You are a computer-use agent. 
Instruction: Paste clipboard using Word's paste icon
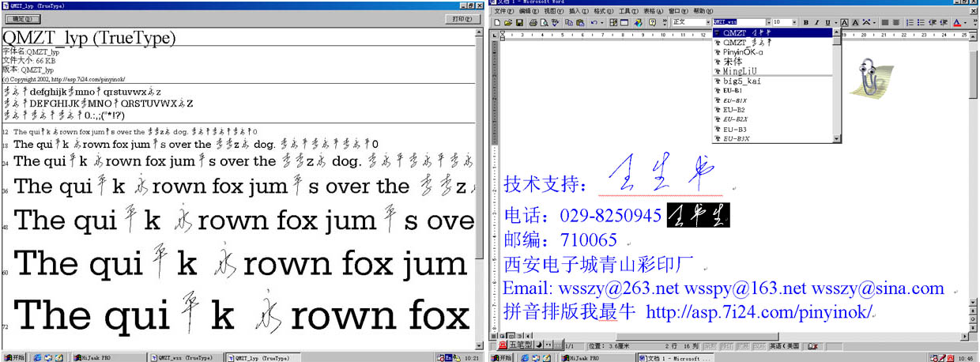[x=580, y=22]
